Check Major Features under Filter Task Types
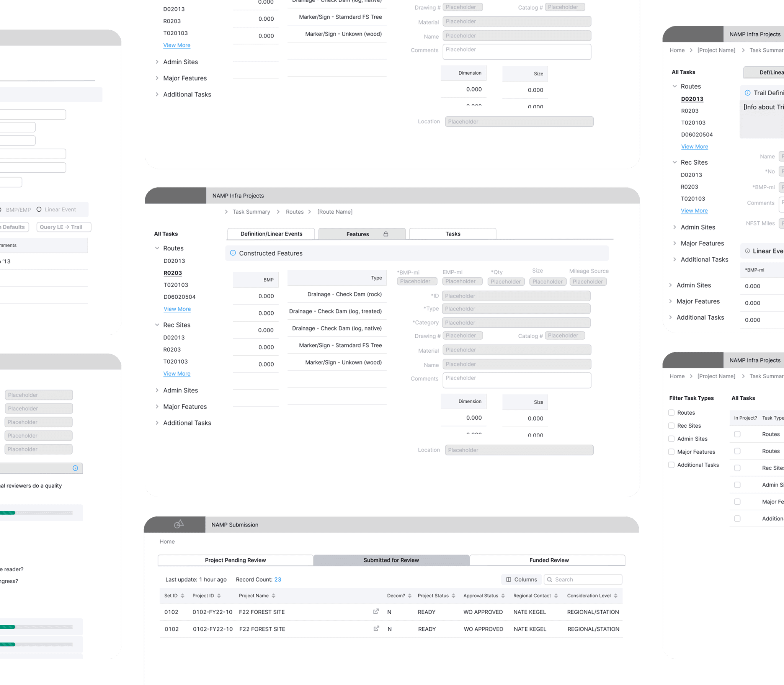Screen dimensions: 784x685 coord(671,452)
